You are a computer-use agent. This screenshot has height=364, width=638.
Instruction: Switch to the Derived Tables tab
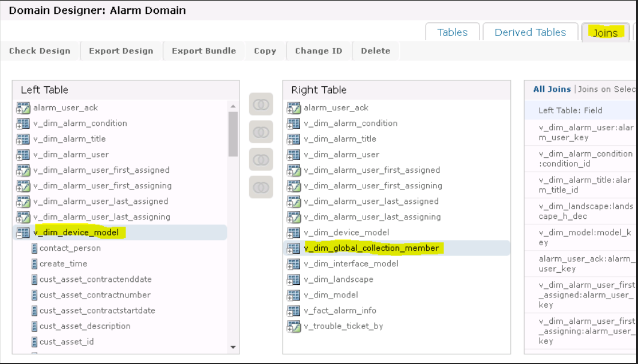point(530,32)
